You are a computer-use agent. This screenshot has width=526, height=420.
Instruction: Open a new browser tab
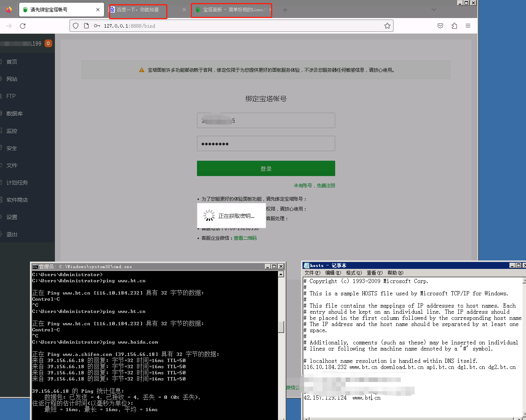click(285, 10)
